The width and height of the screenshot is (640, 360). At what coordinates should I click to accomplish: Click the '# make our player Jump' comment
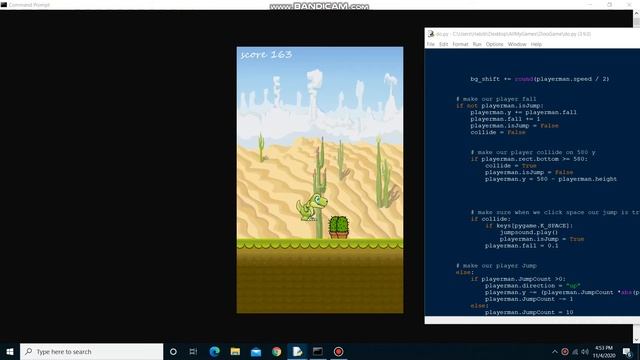[x=496, y=266]
